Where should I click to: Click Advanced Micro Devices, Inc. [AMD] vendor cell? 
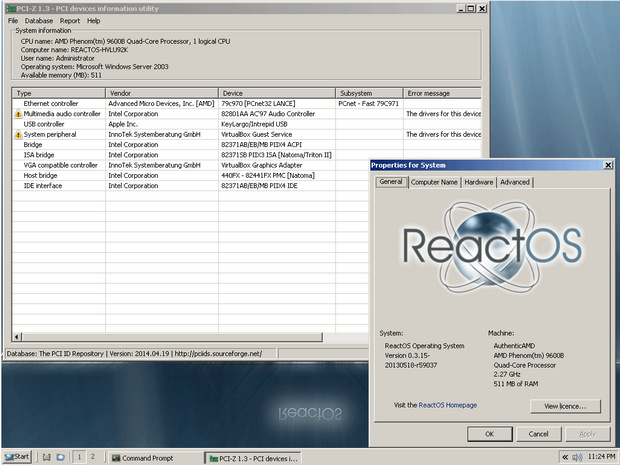[161, 104]
